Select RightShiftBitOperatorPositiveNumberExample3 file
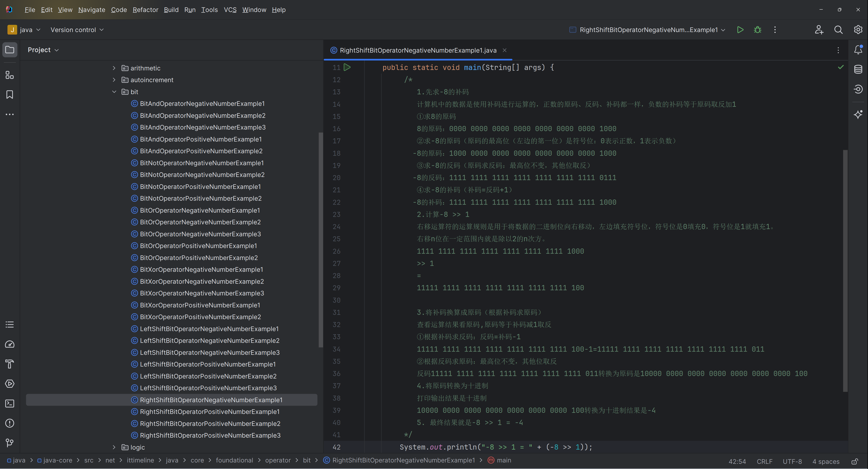Screen dimensions: 868x469 (x=210, y=435)
